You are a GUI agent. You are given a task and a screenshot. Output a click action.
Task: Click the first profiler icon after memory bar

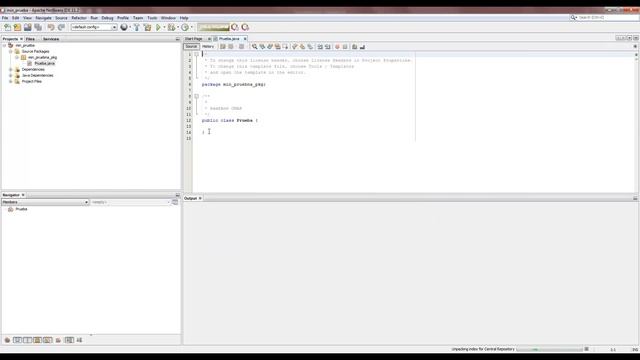(x=235, y=27)
